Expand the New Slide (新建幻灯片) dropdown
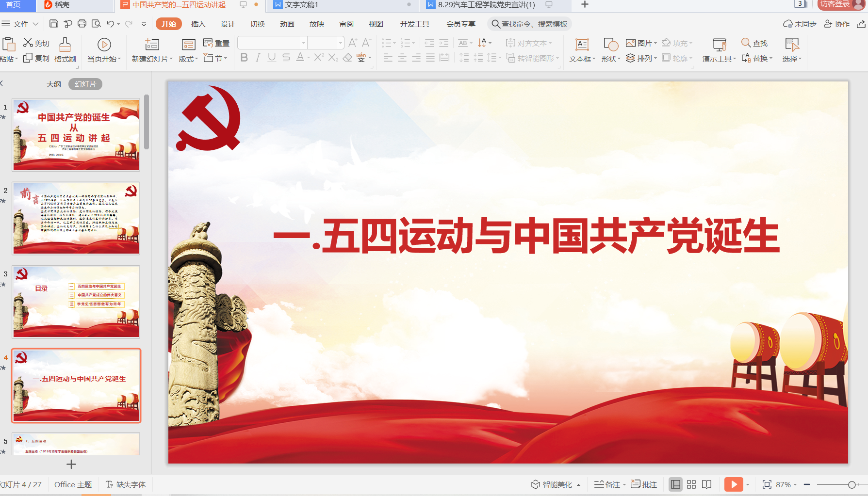The width and height of the screenshot is (868, 496). pyautogui.click(x=171, y=59)
